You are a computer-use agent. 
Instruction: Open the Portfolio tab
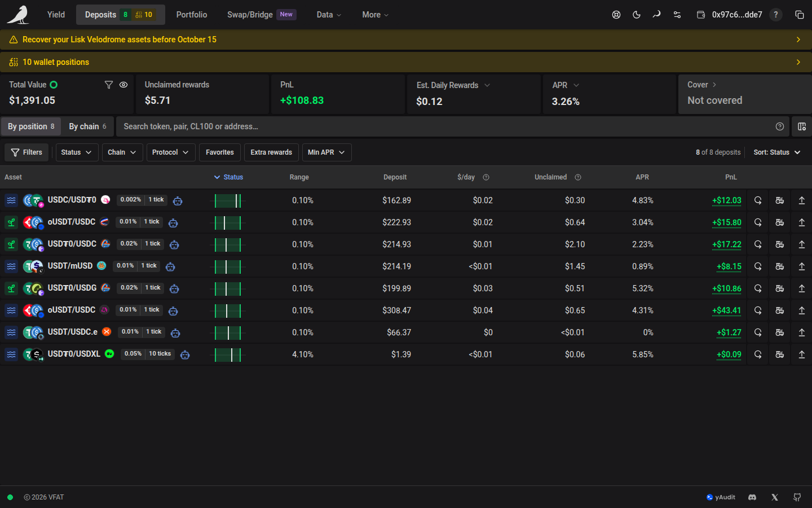point(192,15)
